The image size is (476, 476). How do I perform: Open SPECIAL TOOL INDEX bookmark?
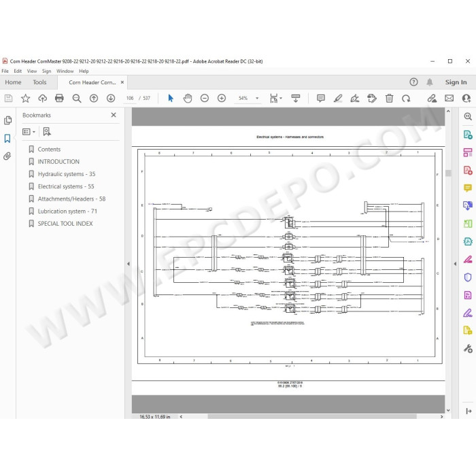click(x=65, y=224)
